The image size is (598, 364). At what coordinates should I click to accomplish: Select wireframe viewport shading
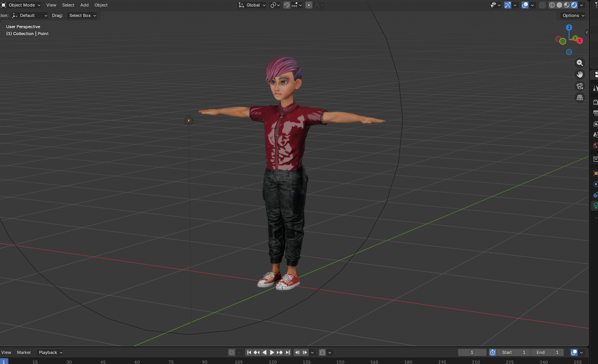[552, 5]
